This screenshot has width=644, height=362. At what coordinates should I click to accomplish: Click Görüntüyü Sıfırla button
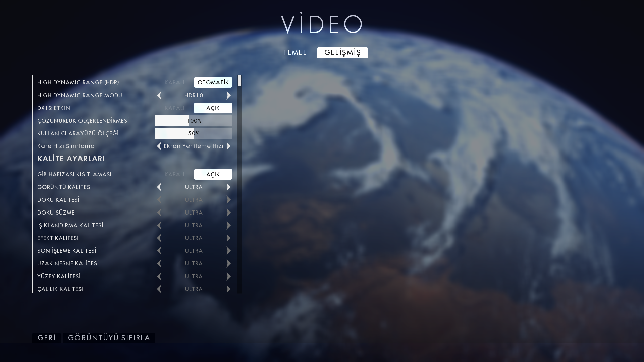pos(109,338)
